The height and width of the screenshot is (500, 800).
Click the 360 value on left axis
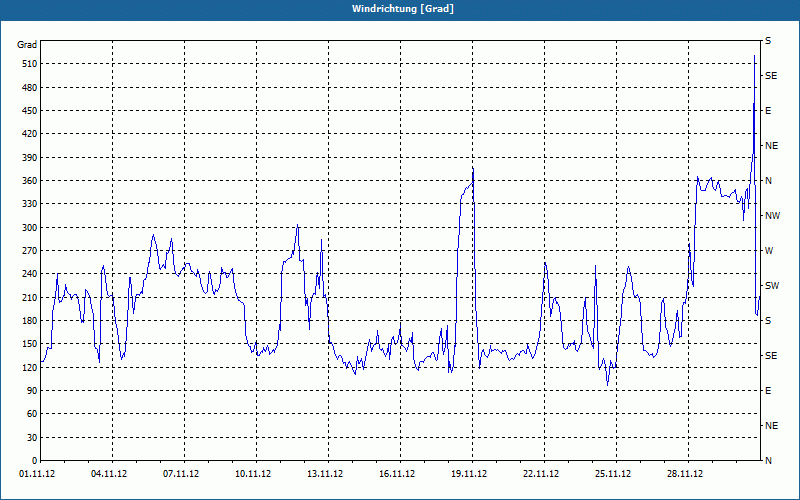28,181
